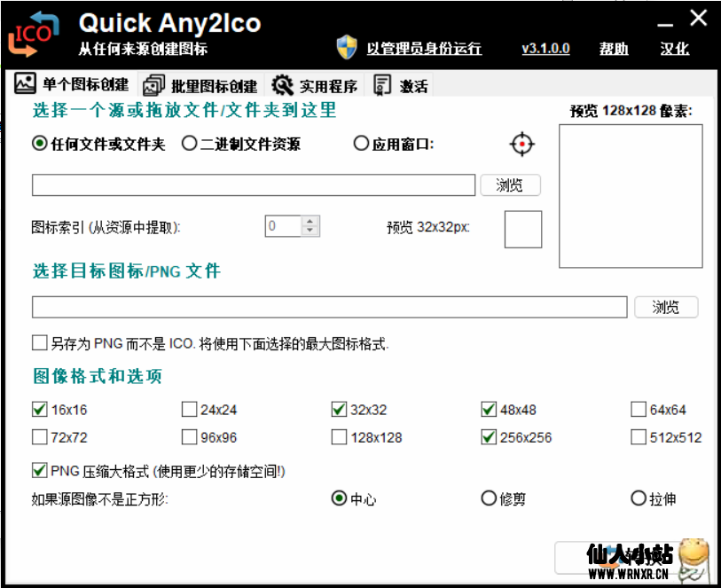Open the 帮助 link
This screenshot has width=721, height=588.
[614, 49]
